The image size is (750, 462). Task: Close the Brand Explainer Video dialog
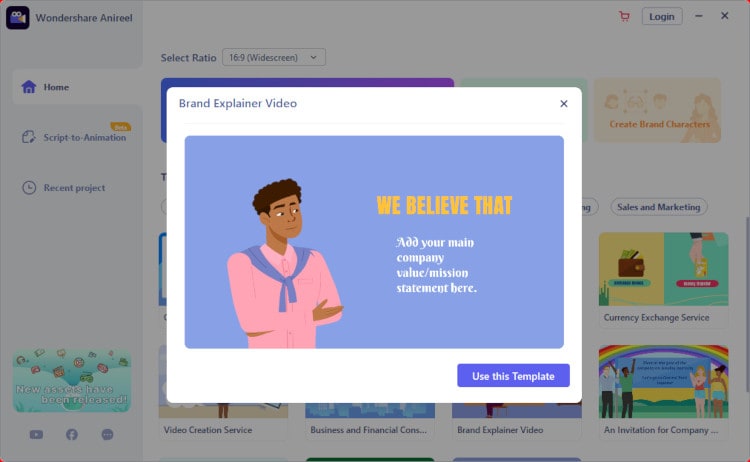pos(564,103)
